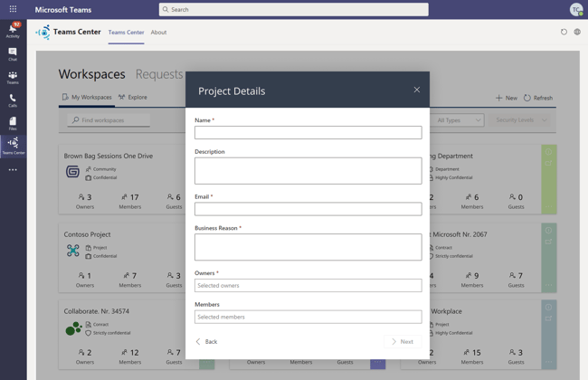
Task: Switch to the About tab
Action: [158, 33]
